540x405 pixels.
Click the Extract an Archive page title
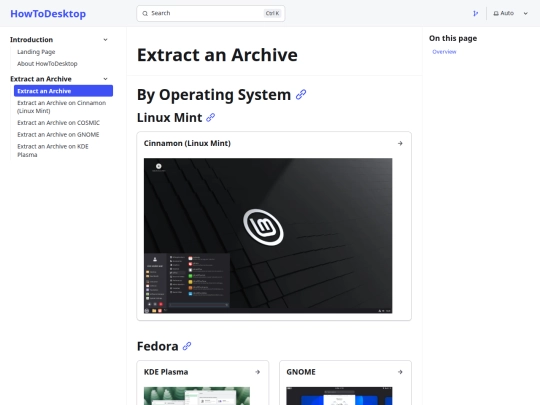217,55
